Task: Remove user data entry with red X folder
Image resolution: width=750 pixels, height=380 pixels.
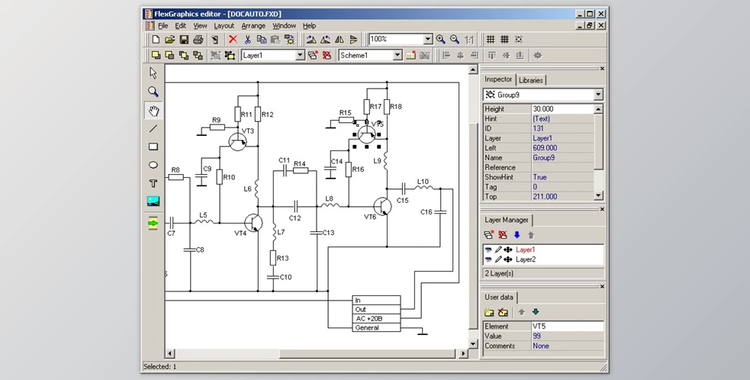Action: [502, 312]
